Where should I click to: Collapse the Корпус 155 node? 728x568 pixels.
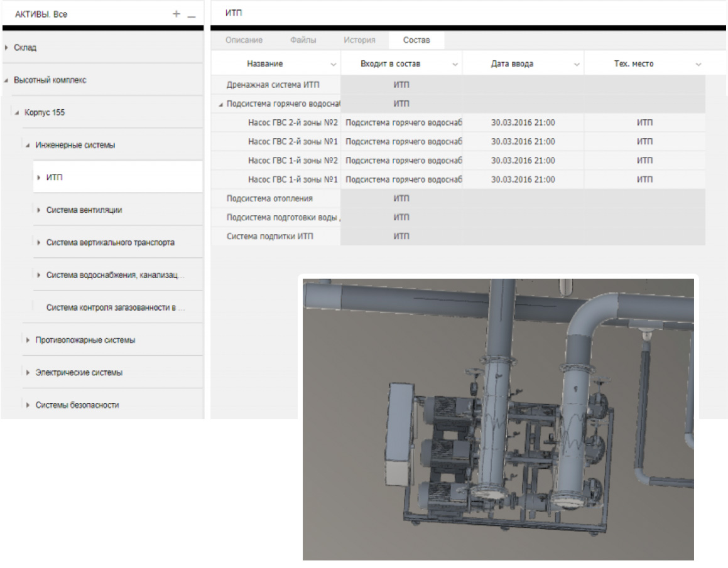coord(17,113)
